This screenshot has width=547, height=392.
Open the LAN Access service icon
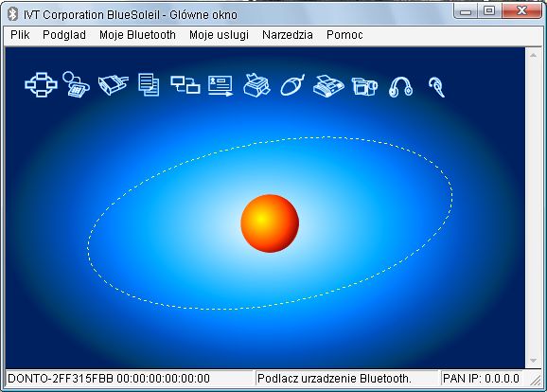(185, 85)
